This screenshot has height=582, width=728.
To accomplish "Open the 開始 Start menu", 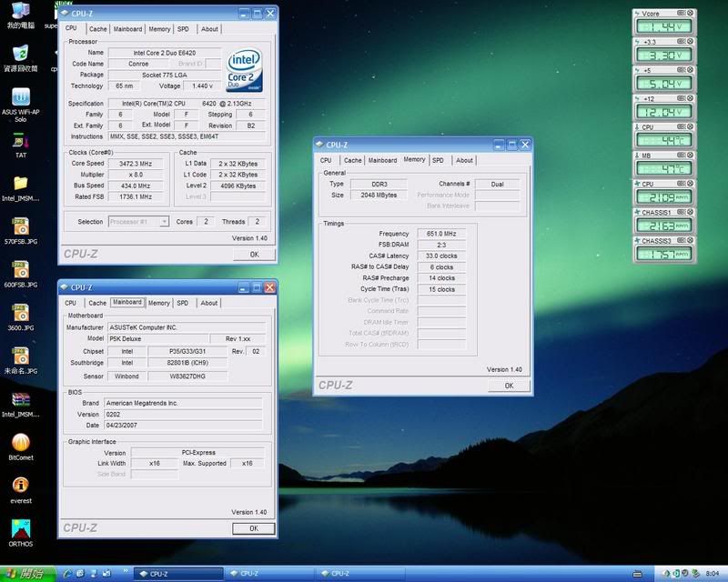I will [28, 574].
